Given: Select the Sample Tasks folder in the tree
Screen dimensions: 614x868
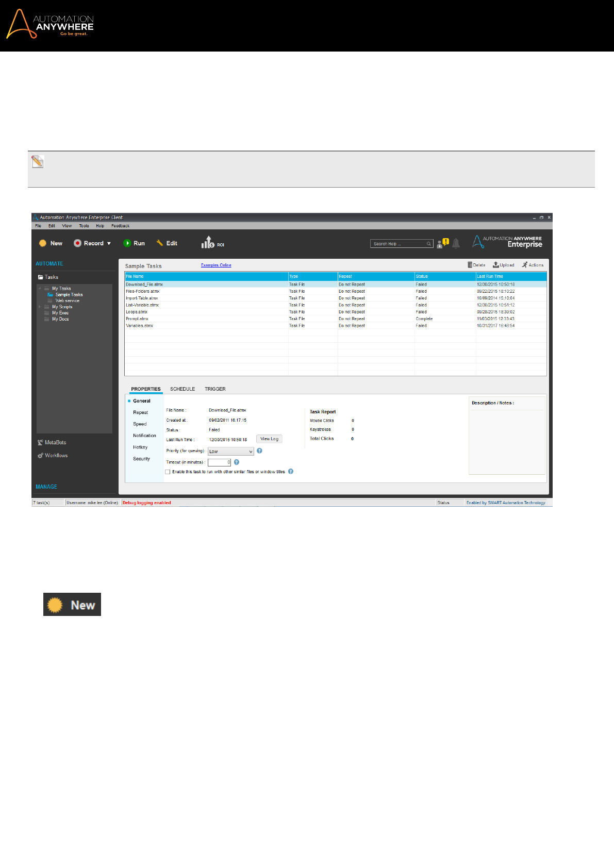Looking at the screenshot, I should tap(69, 295).
